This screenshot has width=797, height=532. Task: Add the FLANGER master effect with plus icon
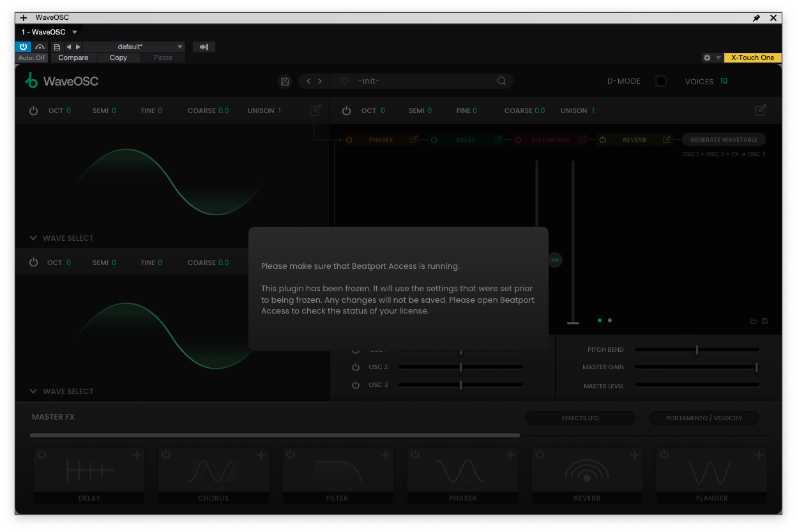click(x=759, y=455)
